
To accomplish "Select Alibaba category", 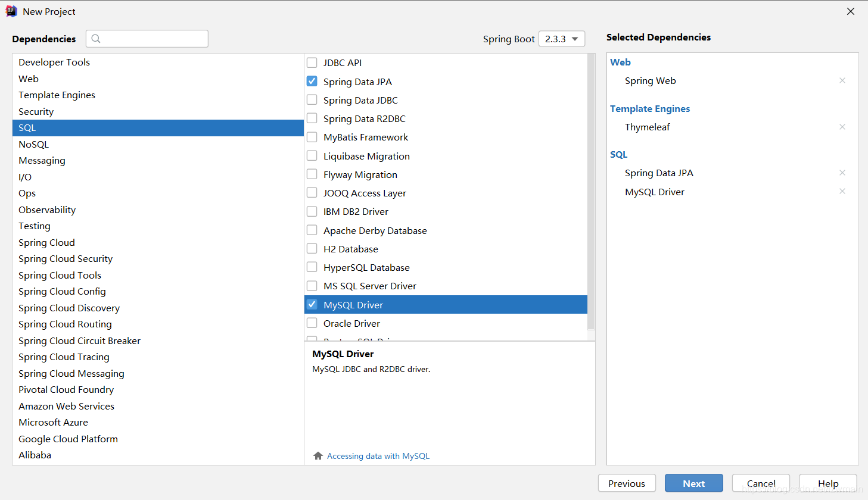I will coord(158,455).
